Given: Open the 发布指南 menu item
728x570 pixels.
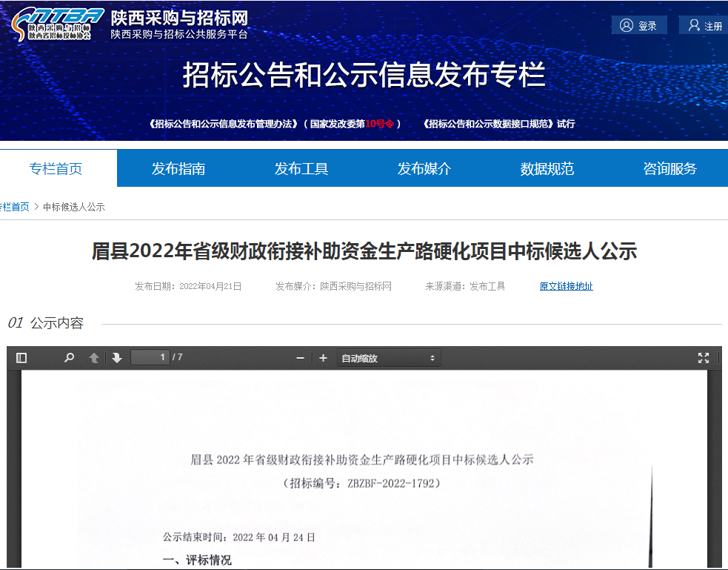Looking at the screenshot, I should [178, 169].
